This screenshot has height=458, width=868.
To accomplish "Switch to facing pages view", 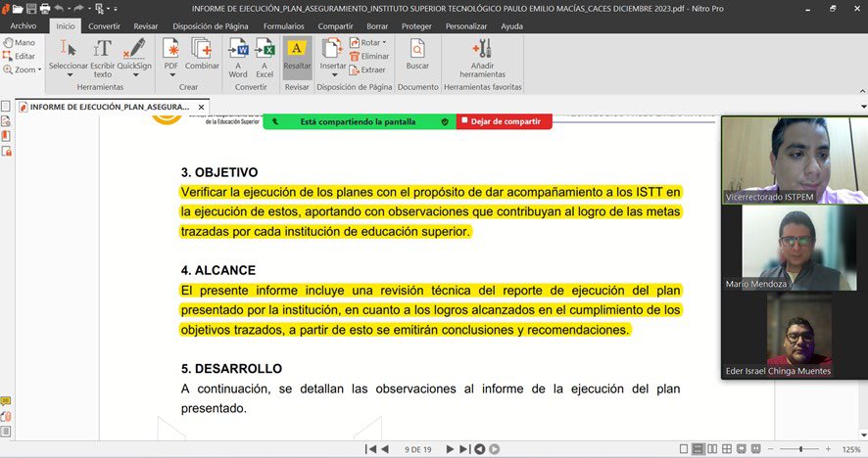I will click(712, 448).
